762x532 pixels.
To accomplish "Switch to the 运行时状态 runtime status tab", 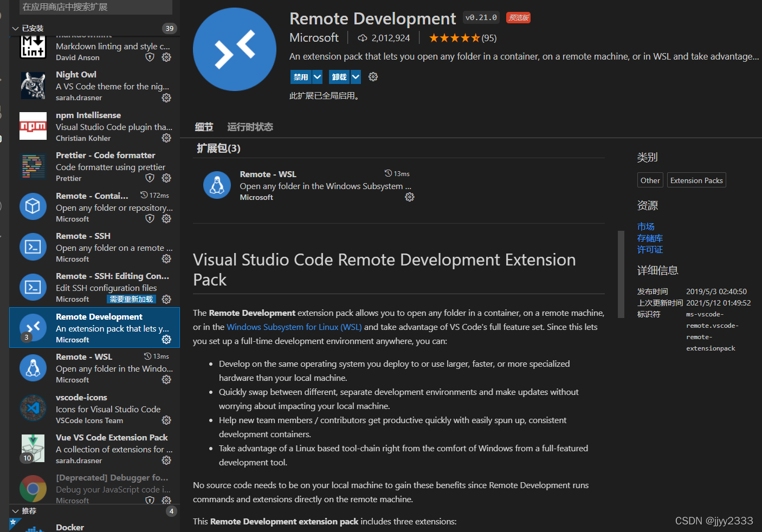I will tap(250, 127).
